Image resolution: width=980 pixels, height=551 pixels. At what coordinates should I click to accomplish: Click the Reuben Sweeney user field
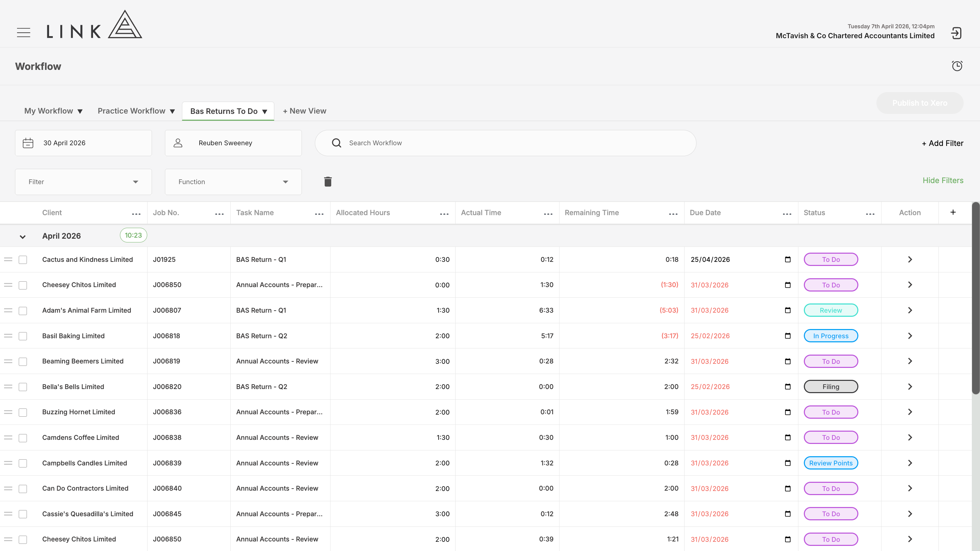[x=233, y=143]
